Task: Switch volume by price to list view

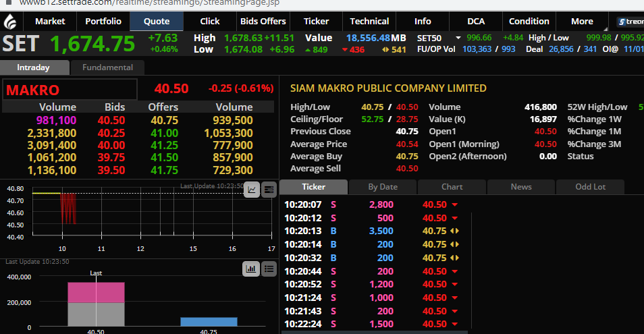Action: (269, 269)
